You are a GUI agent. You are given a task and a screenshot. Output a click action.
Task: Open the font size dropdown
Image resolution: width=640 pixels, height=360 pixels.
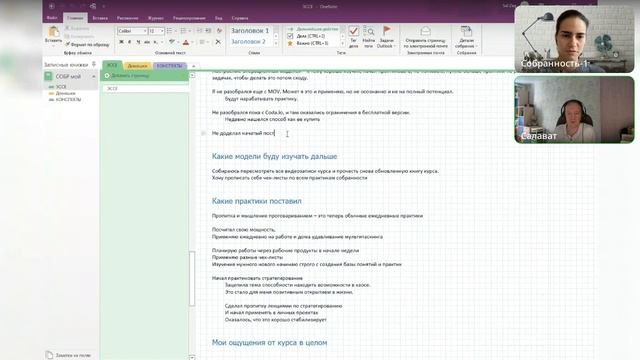[x=162, y=31]
